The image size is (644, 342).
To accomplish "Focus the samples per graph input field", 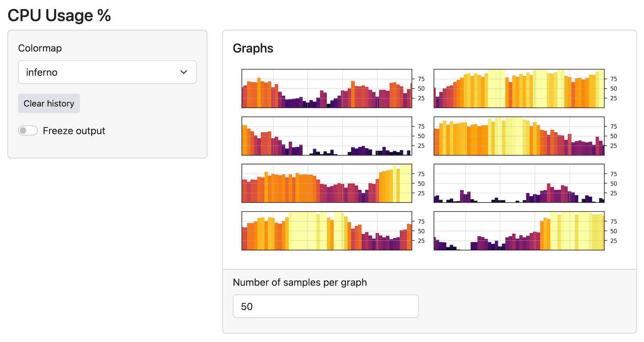I will point(325,306).
